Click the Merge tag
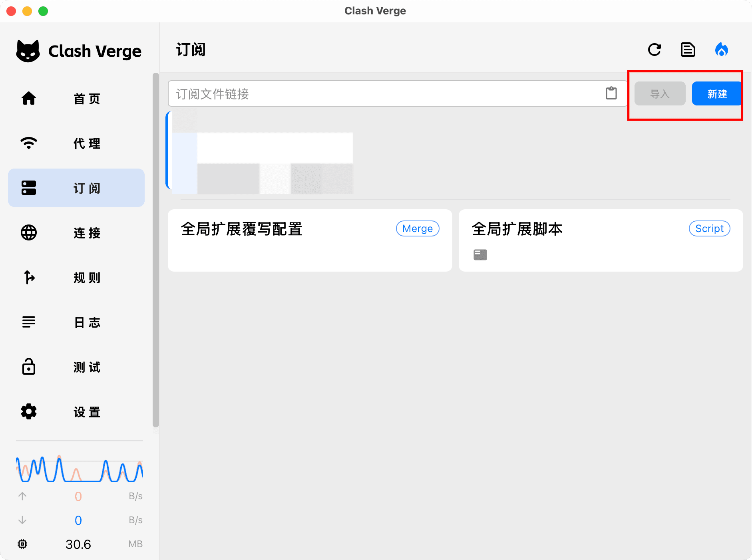The width and height of the screenshot is (752, 560). point(418,228)
